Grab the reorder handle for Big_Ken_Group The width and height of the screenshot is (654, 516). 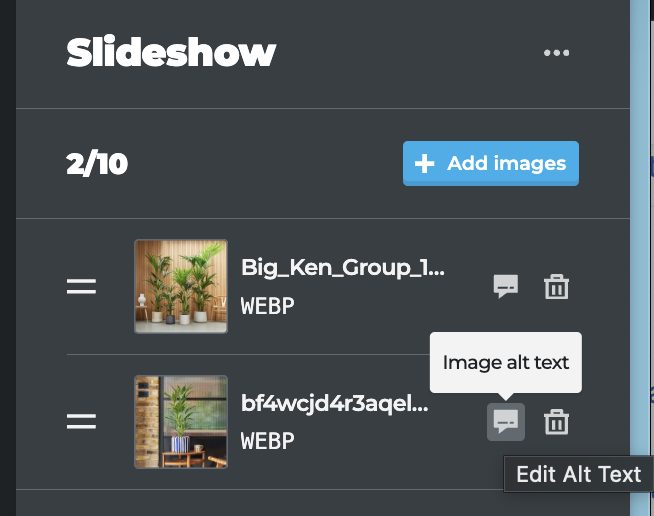pyautogui.click(x=81, y=286)
